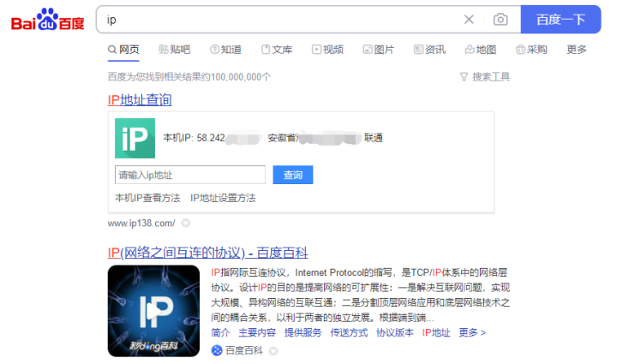Open the Baidu logo homepage link
The height and width of the screenshot is (364, 617).
pyautogui.click(x=48, y=19)
